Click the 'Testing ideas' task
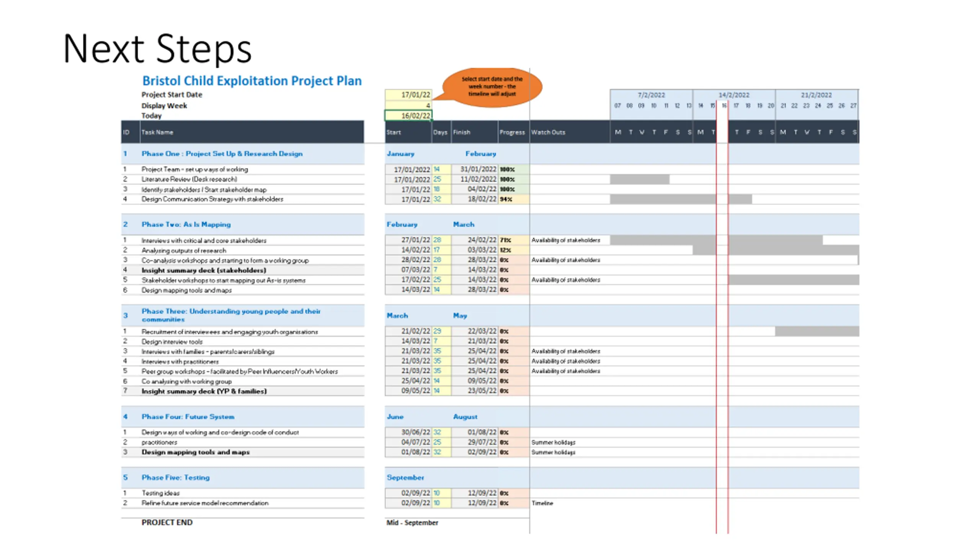Viewport: 980px width, 551px height. [x=160, y=493]
